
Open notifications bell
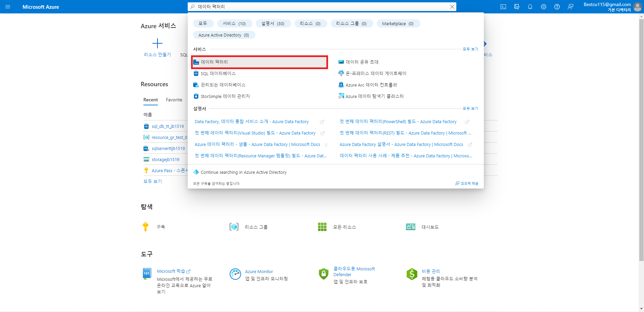coord(530,7)
